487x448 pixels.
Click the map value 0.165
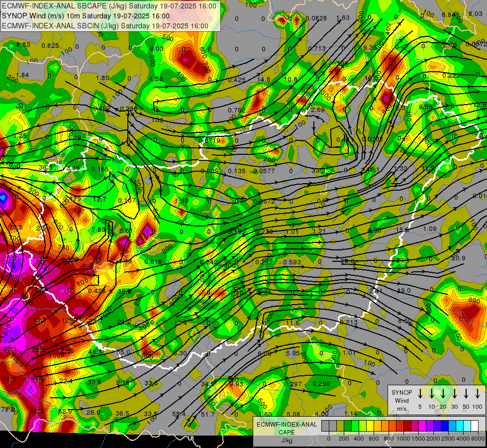100,169
